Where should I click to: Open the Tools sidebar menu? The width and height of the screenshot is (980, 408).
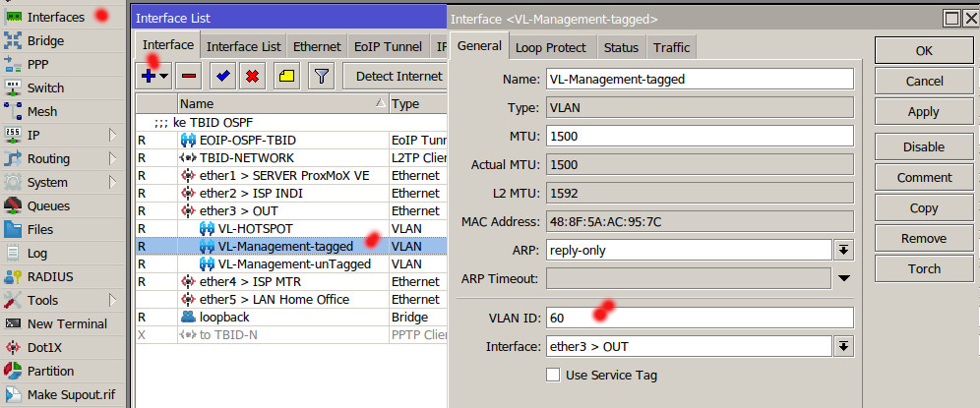click(42, 301)
